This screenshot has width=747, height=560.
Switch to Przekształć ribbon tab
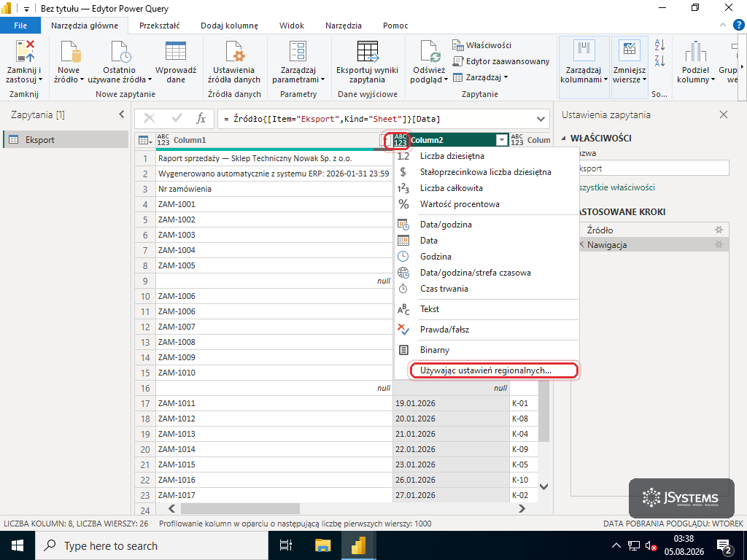point(159,26)
